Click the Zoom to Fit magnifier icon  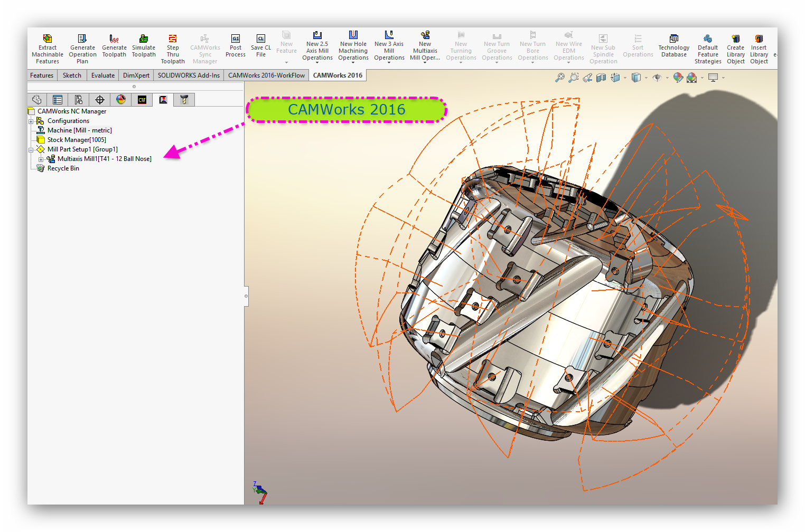[x=560, y=78]
